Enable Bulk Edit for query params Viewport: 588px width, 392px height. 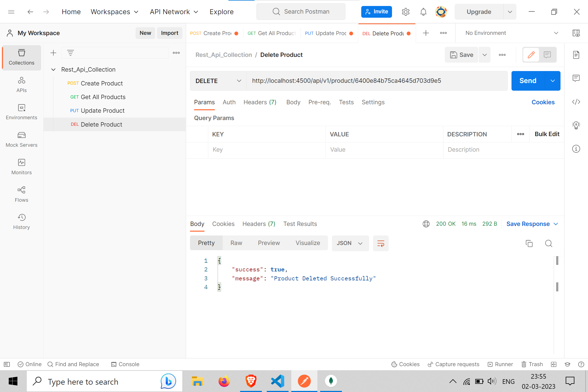click(547, 134)
